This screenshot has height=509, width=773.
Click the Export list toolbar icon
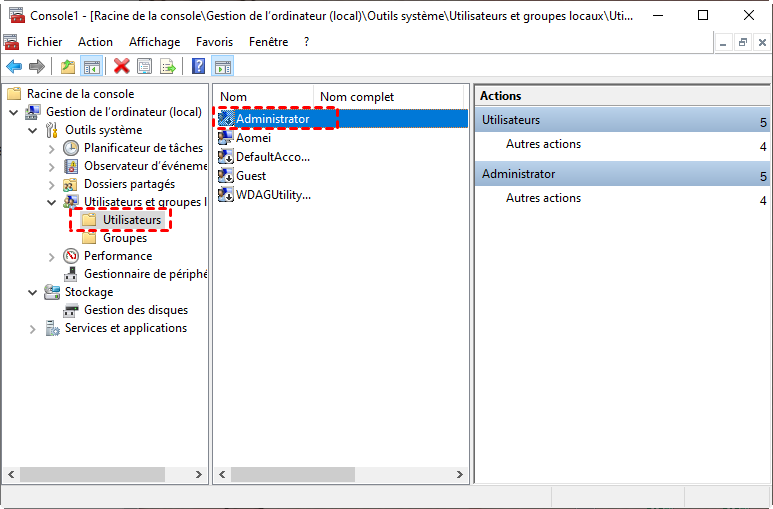[x=168, y=66]
